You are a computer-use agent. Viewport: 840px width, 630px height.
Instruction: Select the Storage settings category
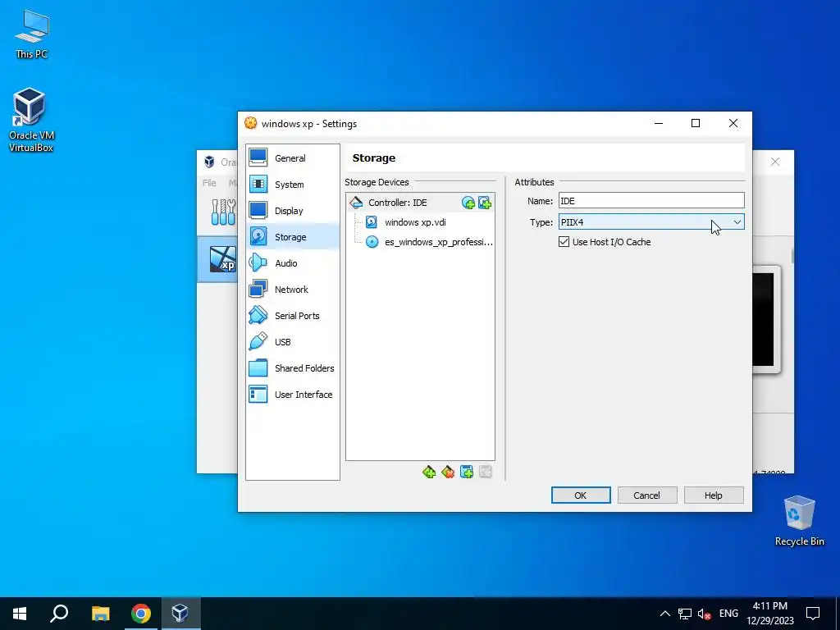(x=293, y=237)
